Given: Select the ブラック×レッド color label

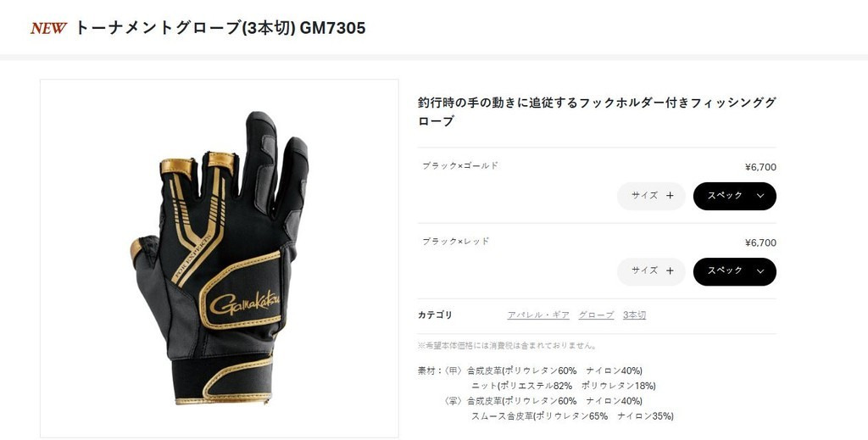Looking at the screenshot, I should click(x=455, y=242).
